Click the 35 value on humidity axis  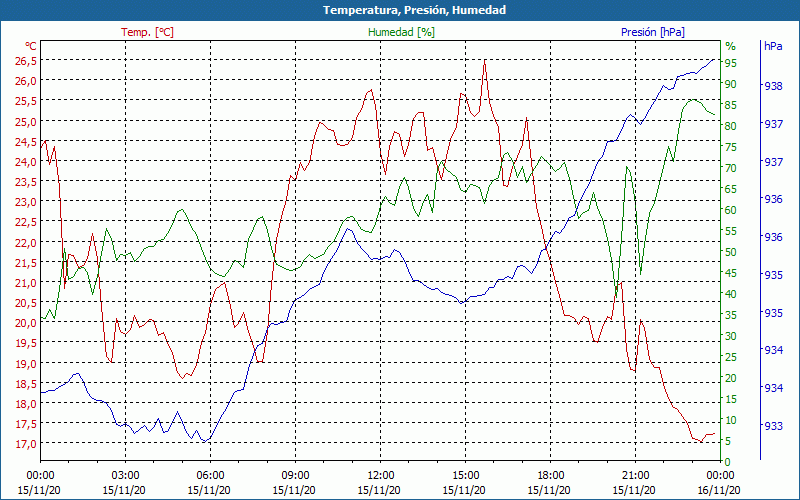tap(731, 315)
